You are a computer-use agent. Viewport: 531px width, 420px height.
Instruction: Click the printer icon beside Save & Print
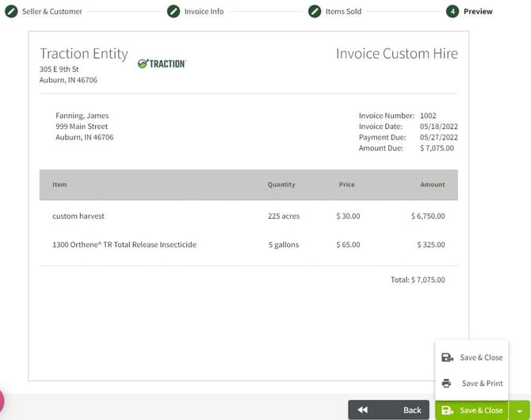click(x=446, y=383)
